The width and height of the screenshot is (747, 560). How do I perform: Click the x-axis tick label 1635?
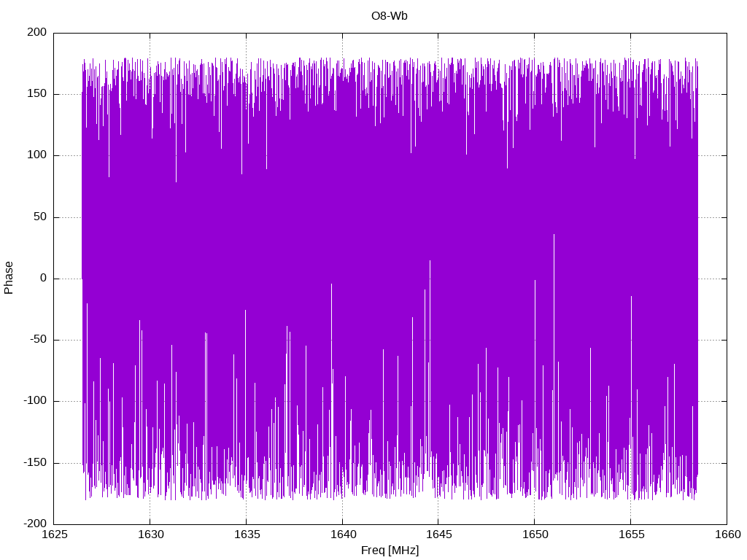[247, 534]
